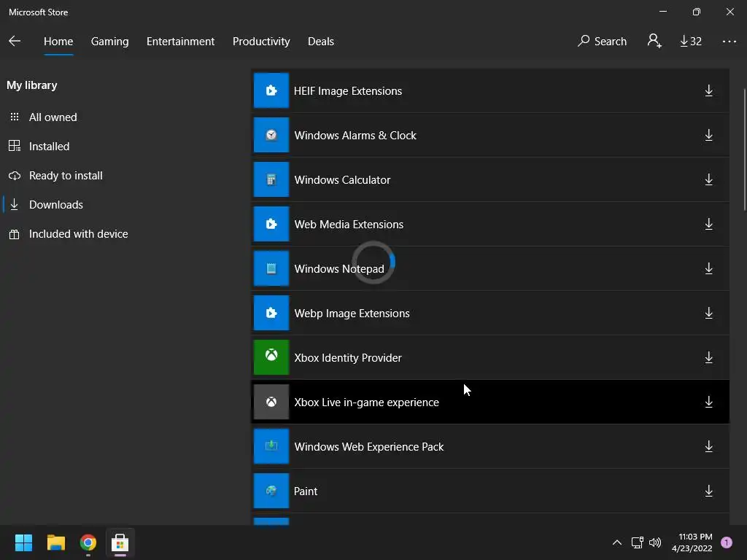The width and height of the screenshot is (747, 560).
Task: Open the HEIF Image Extensions app tile
Action: click(x=271, y=90)
